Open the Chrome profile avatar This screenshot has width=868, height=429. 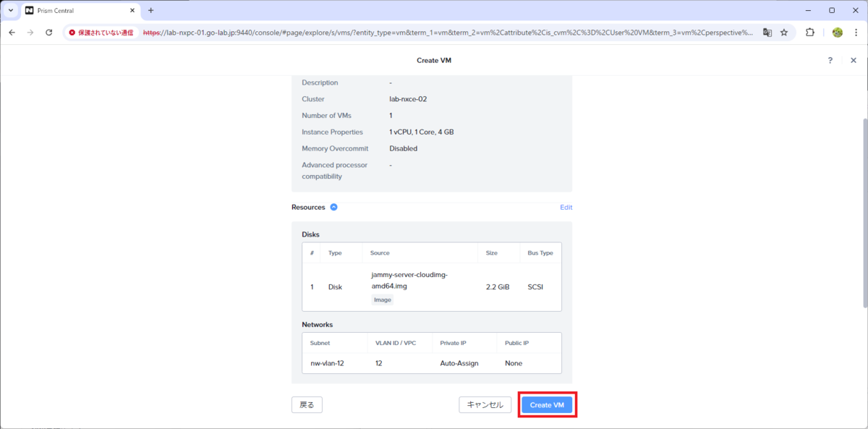point(838,33)
